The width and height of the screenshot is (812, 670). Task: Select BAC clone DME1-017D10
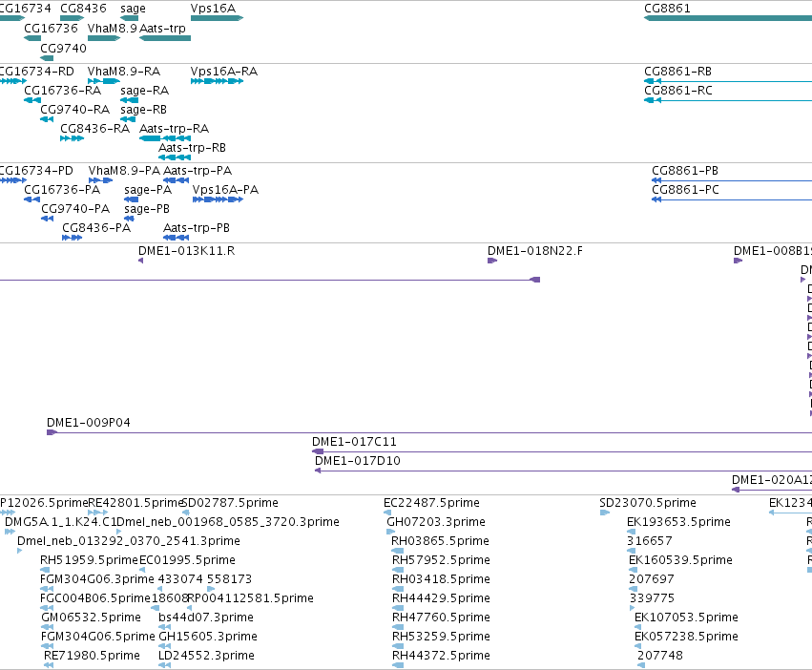(x=563, y=471)
